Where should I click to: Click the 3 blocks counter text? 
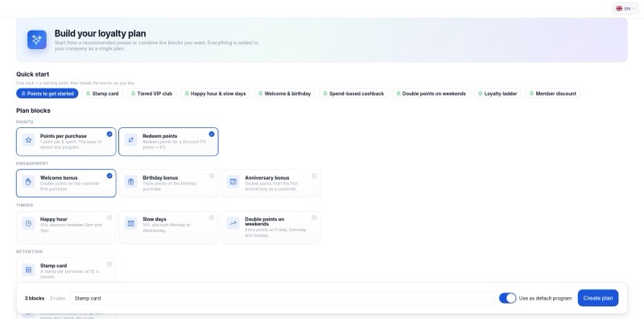point(35,298)
